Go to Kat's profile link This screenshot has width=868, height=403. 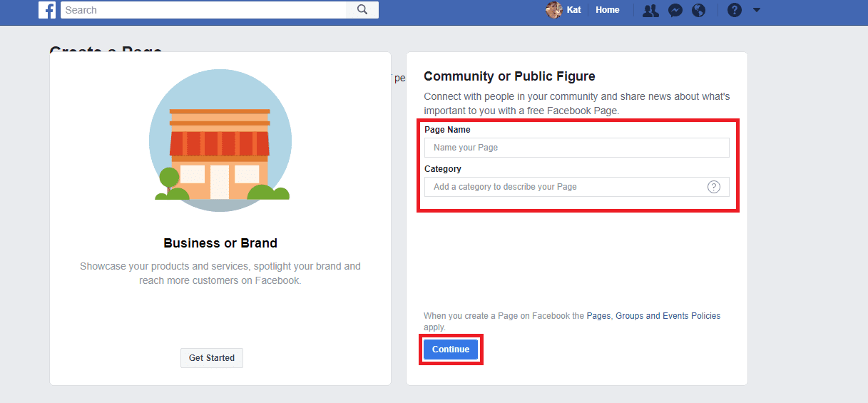573,10
